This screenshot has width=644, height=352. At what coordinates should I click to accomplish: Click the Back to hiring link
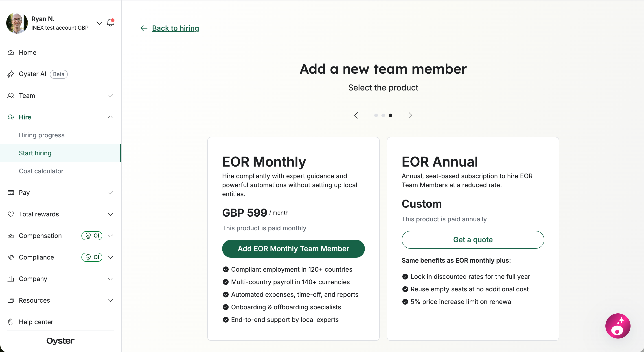[x=175, y=28]
